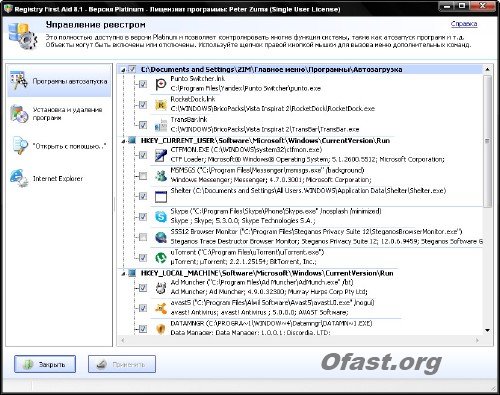Enable the SSS12 Browser Monitor checkbox
This screenshot has height=395, width=500.
point(143,237)
